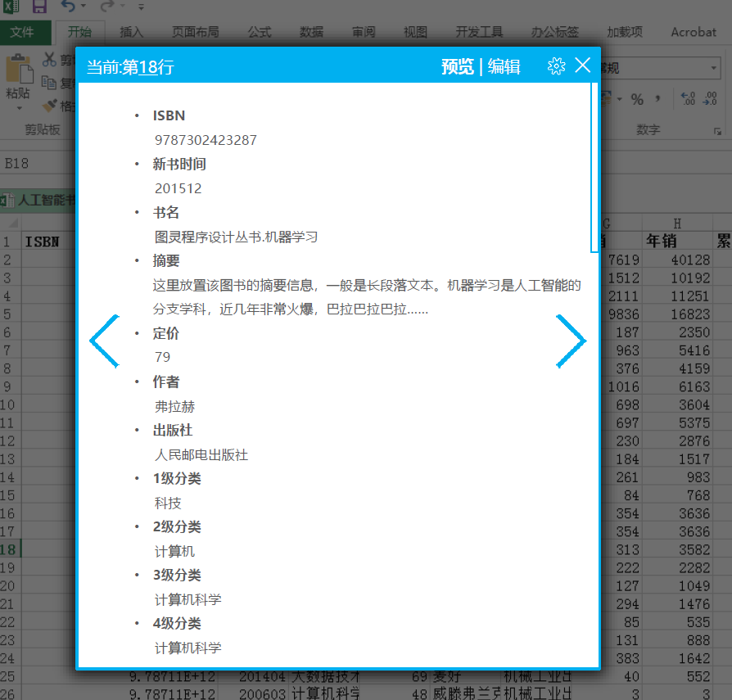732x700 pixels.
Task: Click the Name Box showing B18
Action: click(x=33, y=164)
